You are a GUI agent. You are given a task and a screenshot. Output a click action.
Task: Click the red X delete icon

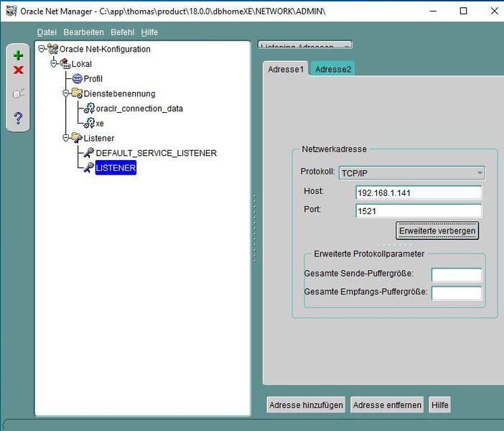[x=19, y=70]
